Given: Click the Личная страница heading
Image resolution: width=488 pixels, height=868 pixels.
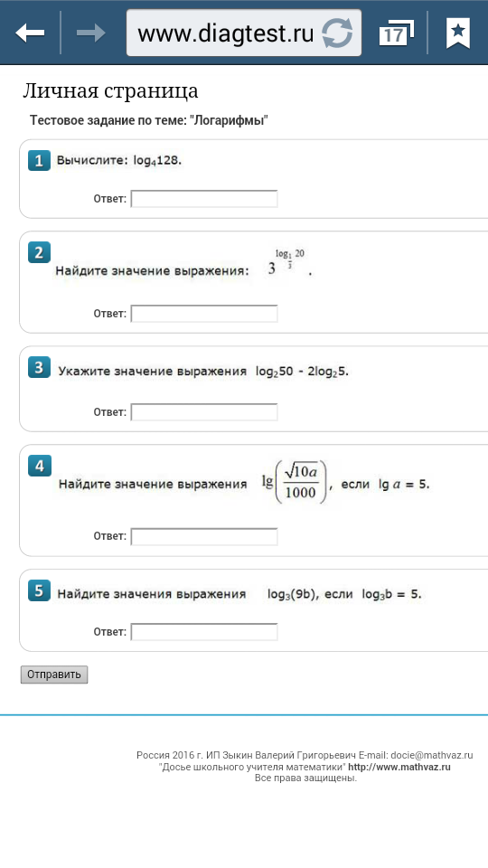Looking at the screenshot, I should click(110, 92).
